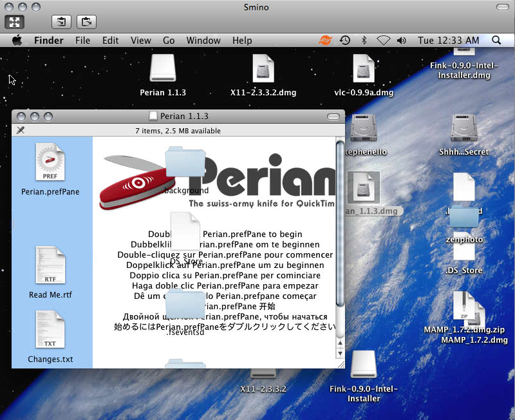Click the Perian window resize grip corner
Screen dimensions: 515x420
341,364
